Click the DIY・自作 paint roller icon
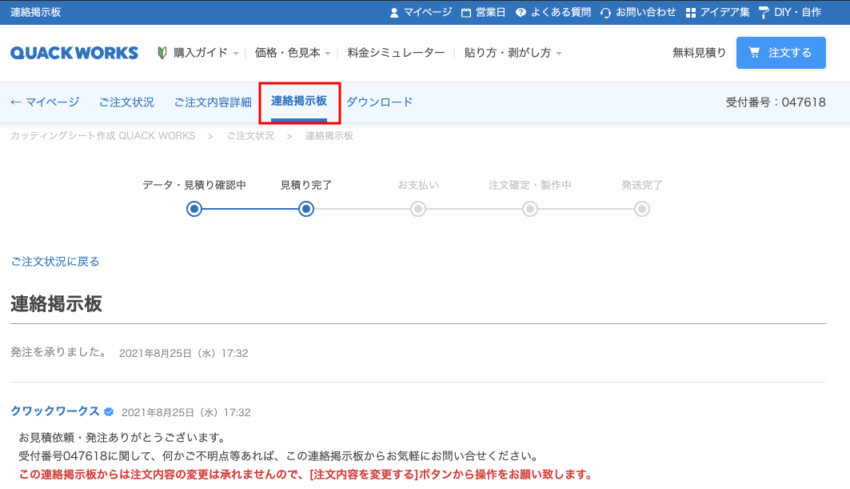This screenshot has width=850, height=489. click(764, 12)
